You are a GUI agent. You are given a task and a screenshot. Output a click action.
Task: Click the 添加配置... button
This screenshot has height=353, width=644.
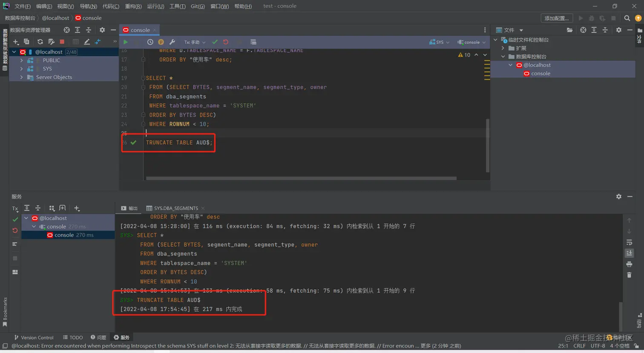pos(557,18)
